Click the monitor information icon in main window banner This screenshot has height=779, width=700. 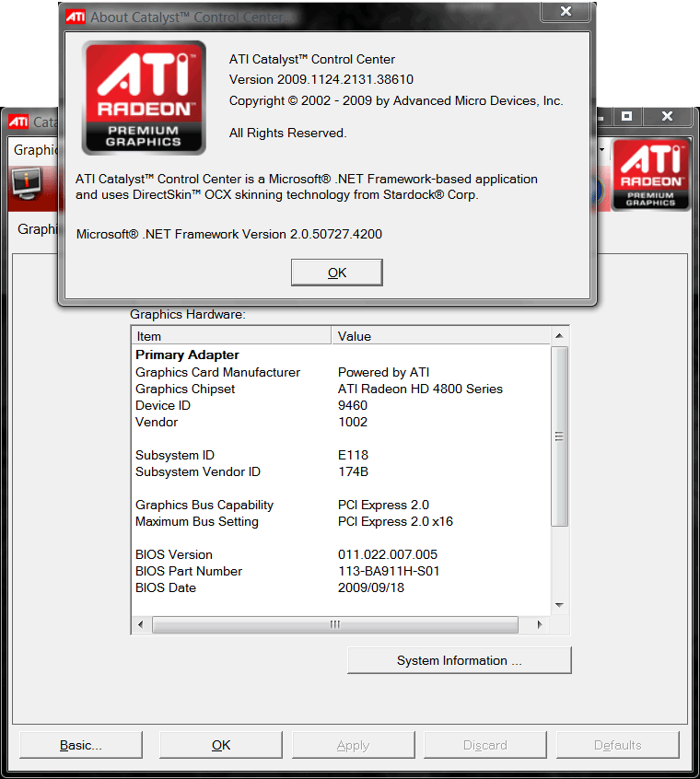tap(27, 183)
